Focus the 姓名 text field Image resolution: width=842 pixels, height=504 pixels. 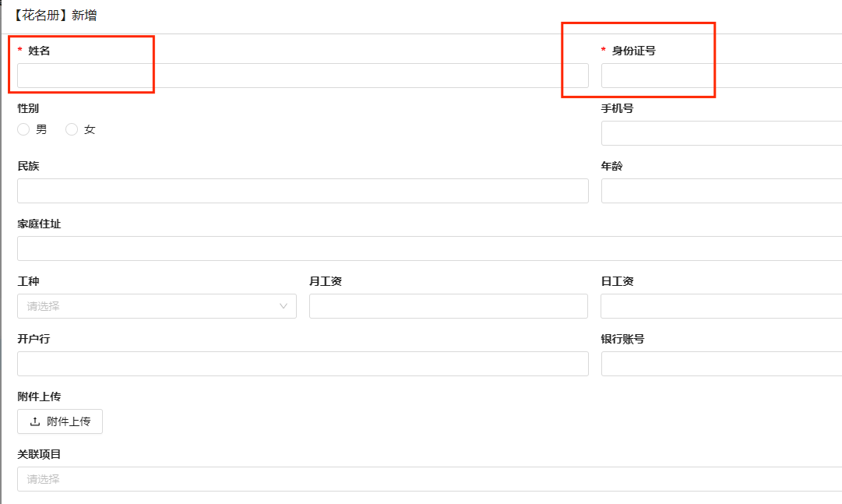302,76
